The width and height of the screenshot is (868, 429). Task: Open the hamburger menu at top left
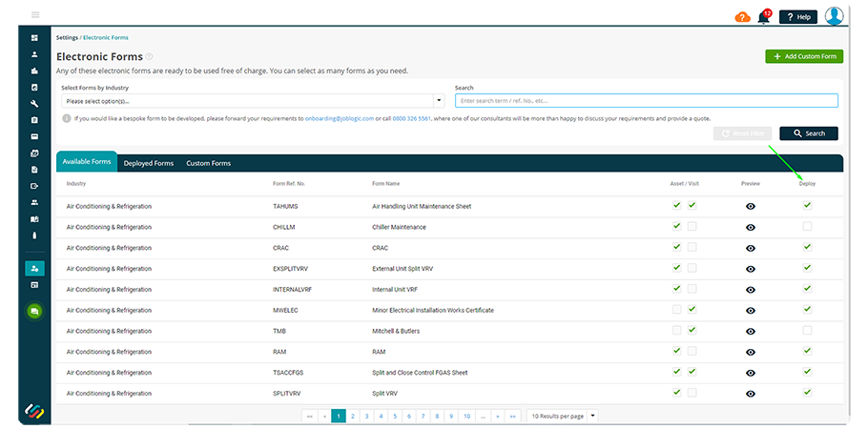click(x=35, y=15)
